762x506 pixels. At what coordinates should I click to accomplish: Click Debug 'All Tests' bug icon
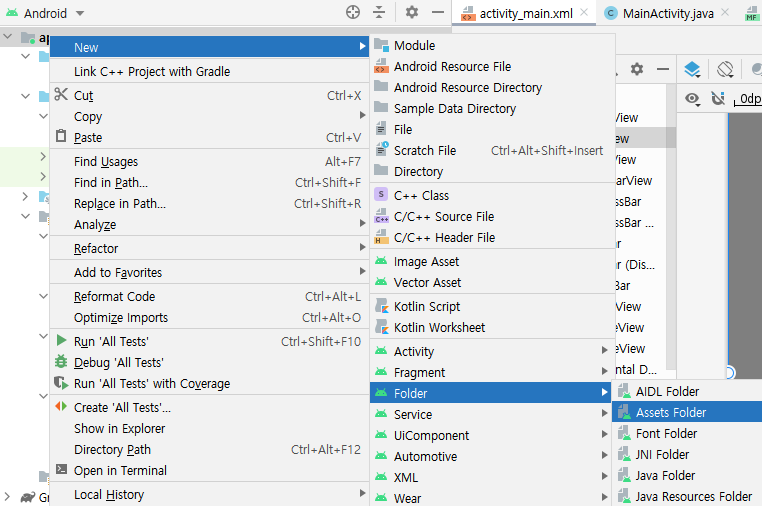click(61, 362)
